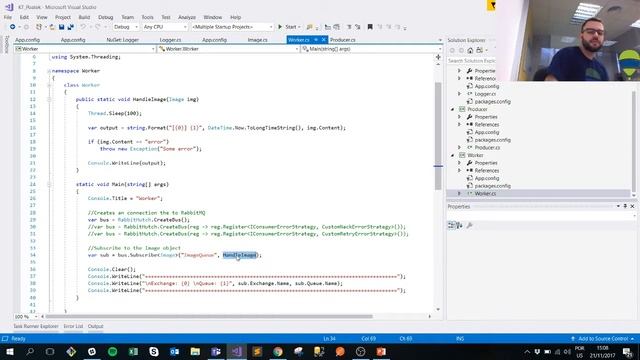Open the action center notification icon
This screenshot has width=640, height=360.
click(x=627, y=351)
